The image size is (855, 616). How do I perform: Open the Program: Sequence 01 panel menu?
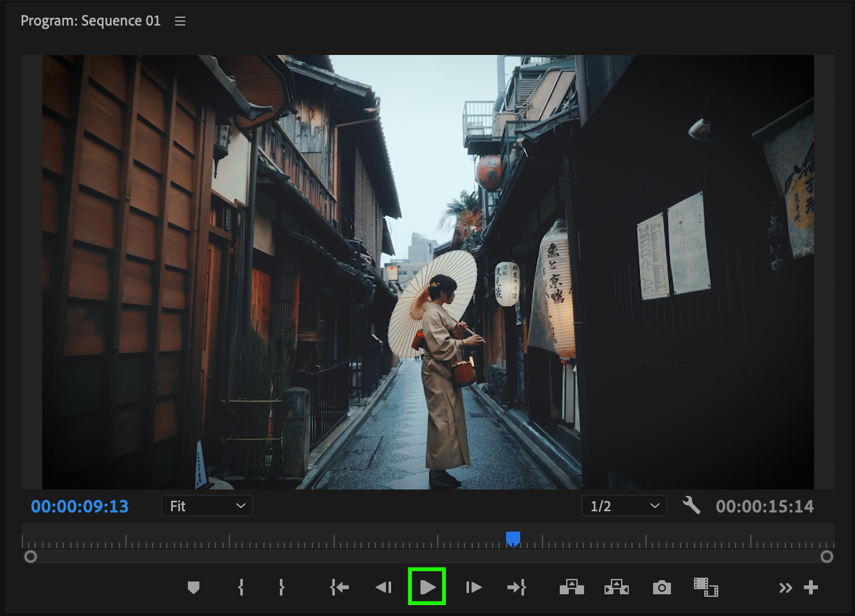[x=180, y=21]
